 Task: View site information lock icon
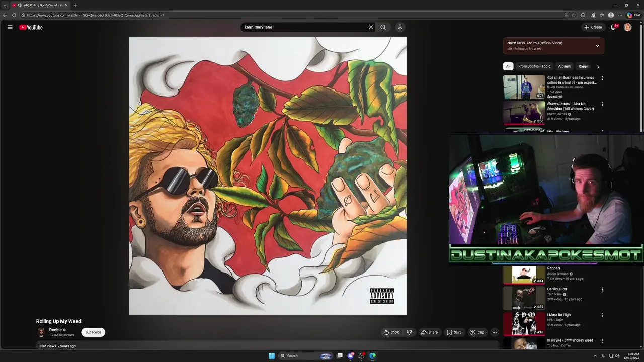click(x=23, y=15)
